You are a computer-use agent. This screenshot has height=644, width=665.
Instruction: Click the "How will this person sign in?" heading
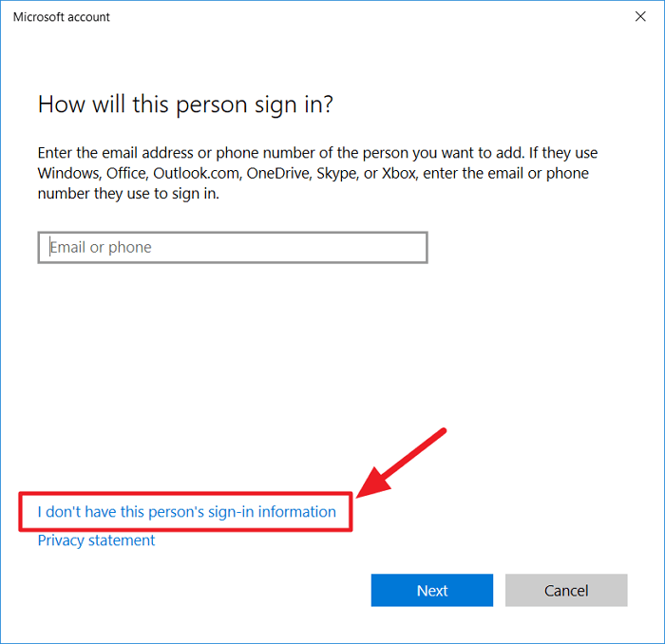[185, 104]
